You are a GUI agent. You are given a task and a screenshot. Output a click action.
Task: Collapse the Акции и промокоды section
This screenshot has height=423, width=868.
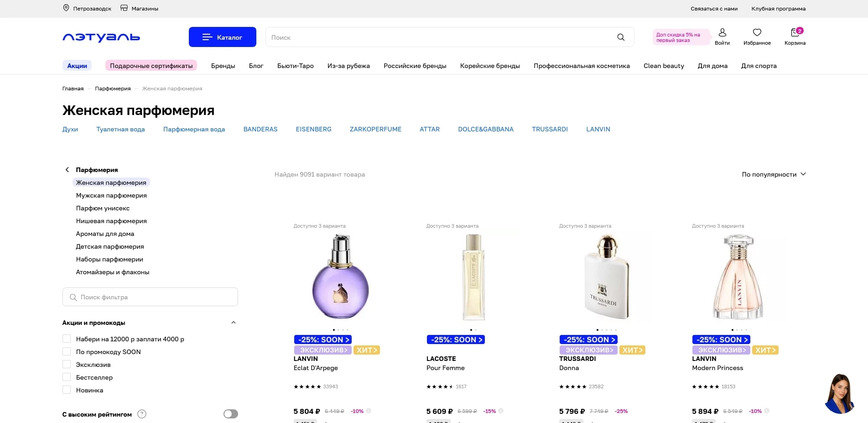coord(234,323)
